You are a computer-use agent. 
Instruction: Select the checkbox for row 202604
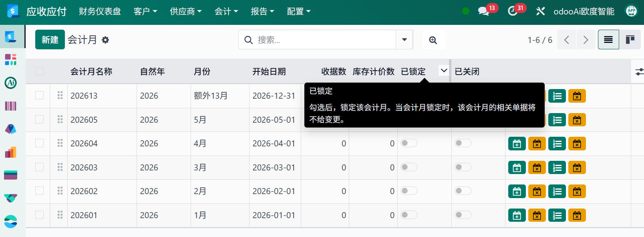click(x=39, y=143)
